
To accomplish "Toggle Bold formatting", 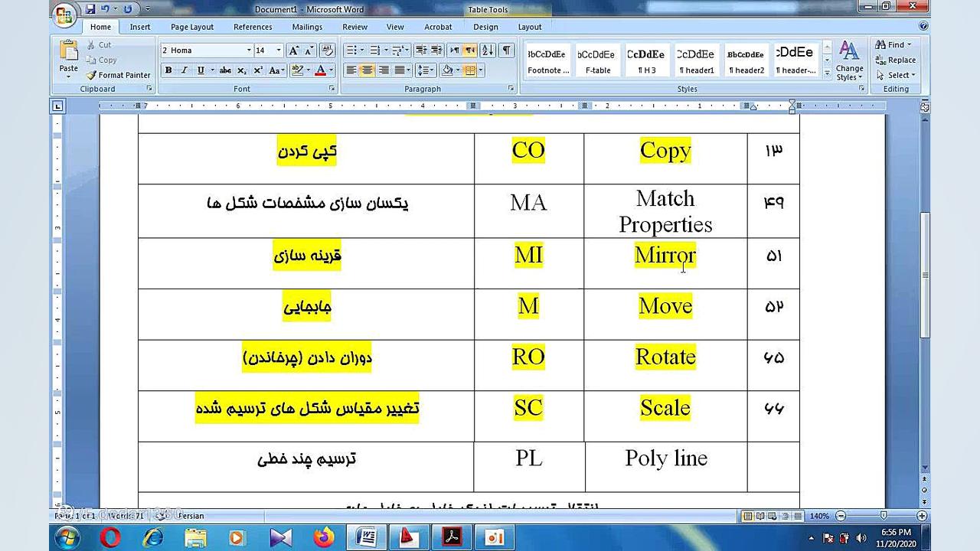I will coord(168,70).
